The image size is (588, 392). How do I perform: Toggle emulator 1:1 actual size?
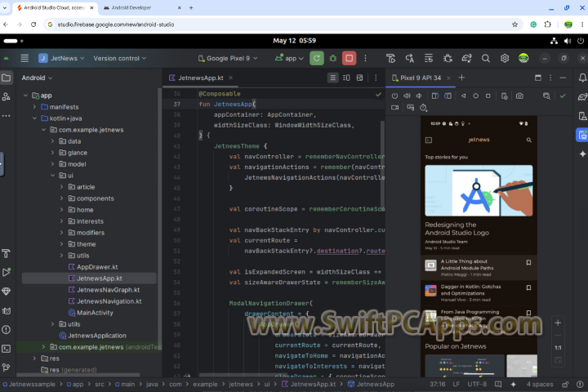558,348
